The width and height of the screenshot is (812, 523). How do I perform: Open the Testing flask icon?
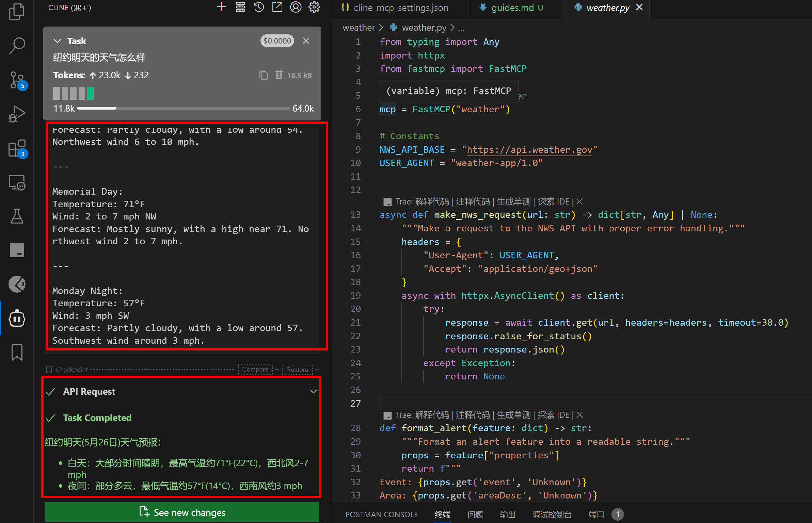17,216
